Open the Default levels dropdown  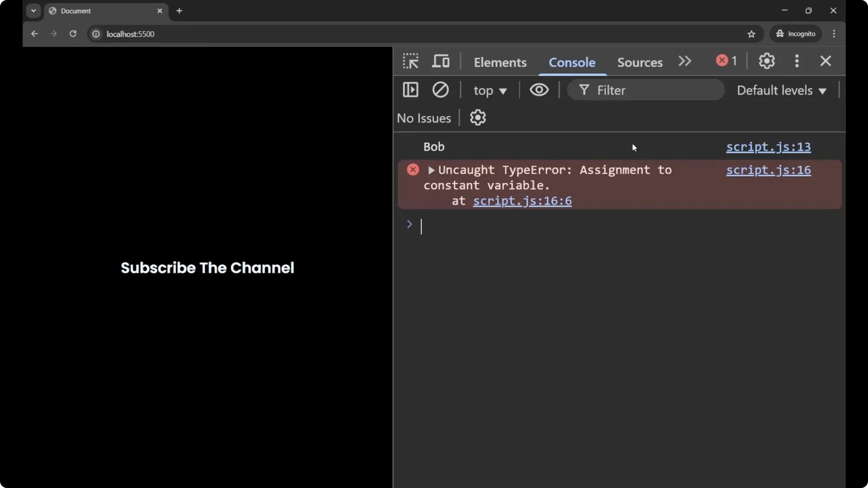(x=782, y=90)
